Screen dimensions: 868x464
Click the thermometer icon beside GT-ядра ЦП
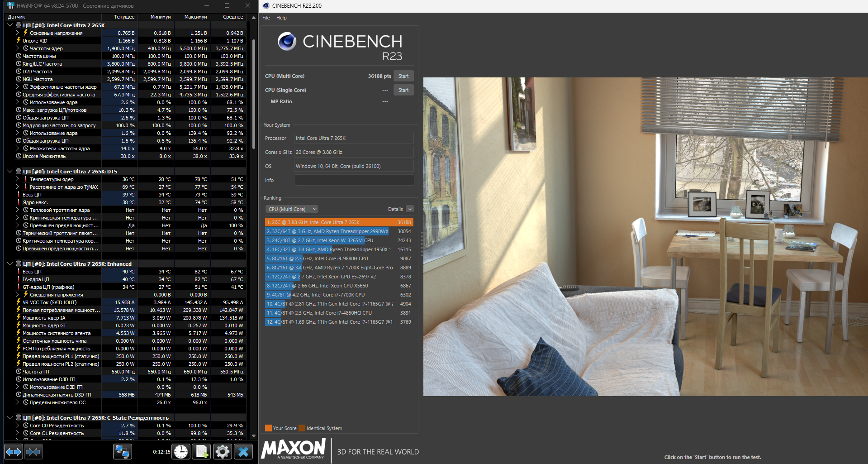coord(19,287)
